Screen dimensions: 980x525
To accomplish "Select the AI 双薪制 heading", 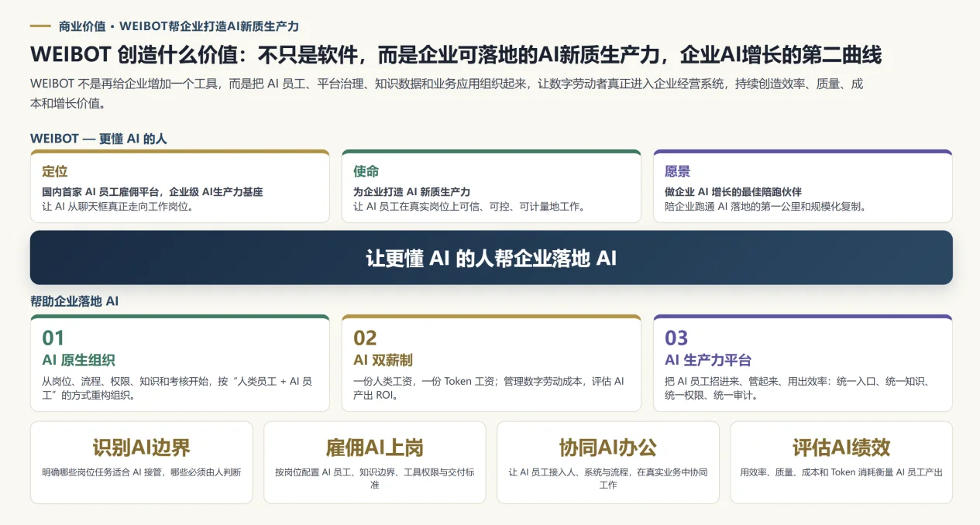I will [383, 360].
